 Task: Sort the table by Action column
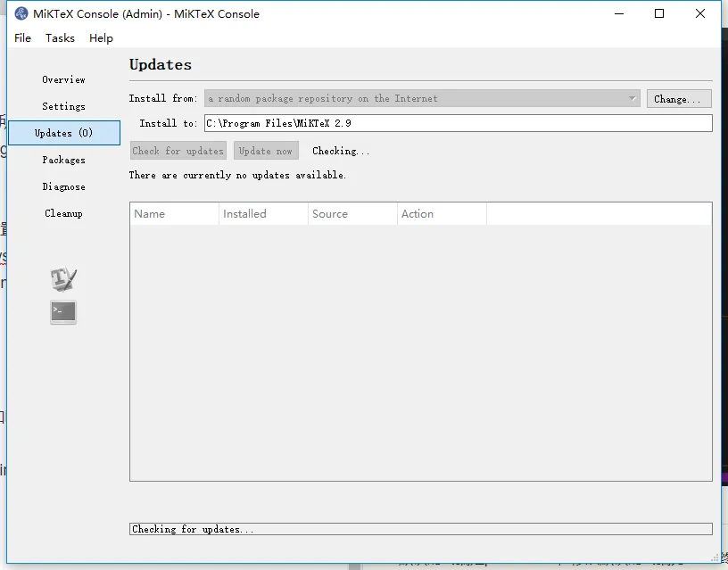coord(442,213)
